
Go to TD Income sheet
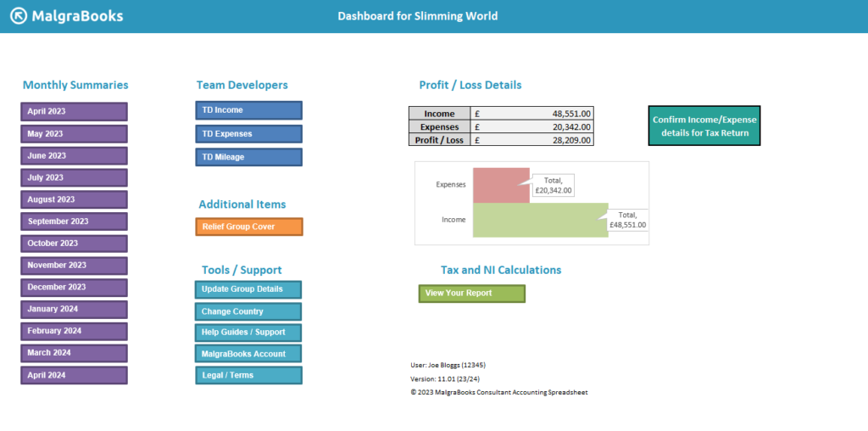248,110
